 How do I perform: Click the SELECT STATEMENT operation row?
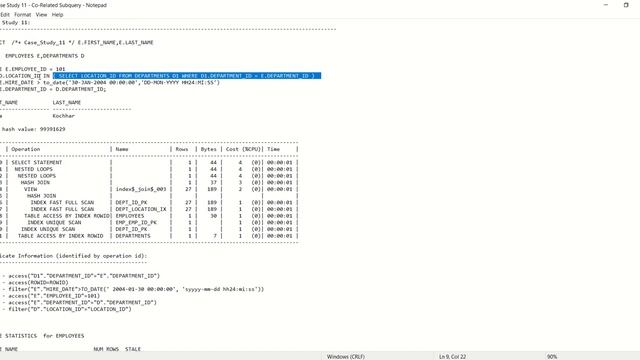[x=37, y=162]
